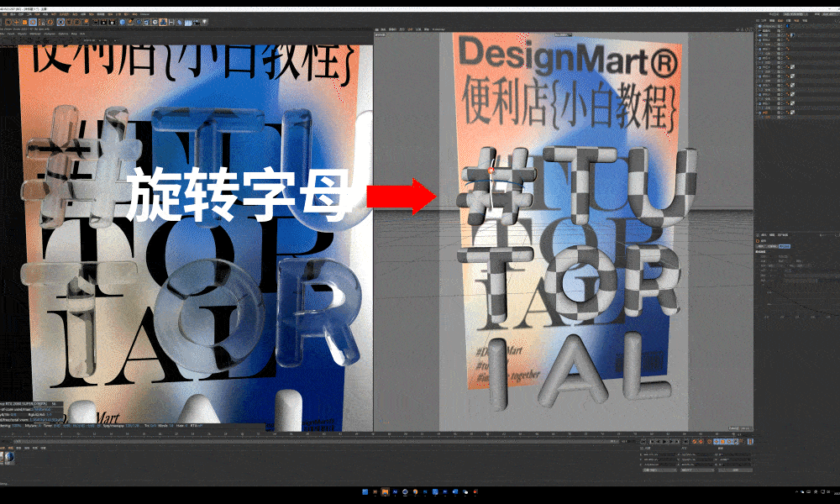Screen dimensions: 840x504
Task: Select the Pen spline tool icon
Action: [131, 22]
